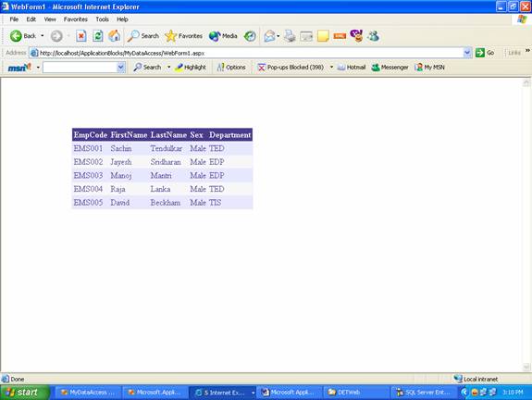Expand the Address bar dropdown
The image size is (532, 400).
click(467, 53)
